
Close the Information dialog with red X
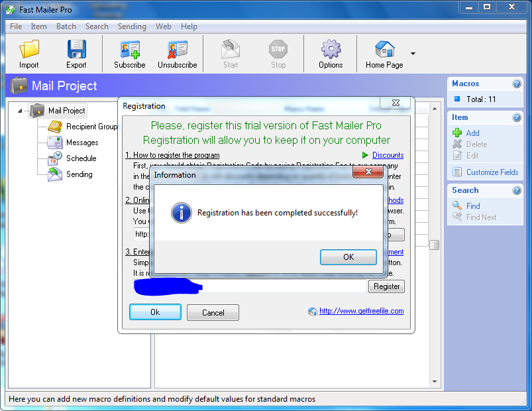tap(368, 172)
